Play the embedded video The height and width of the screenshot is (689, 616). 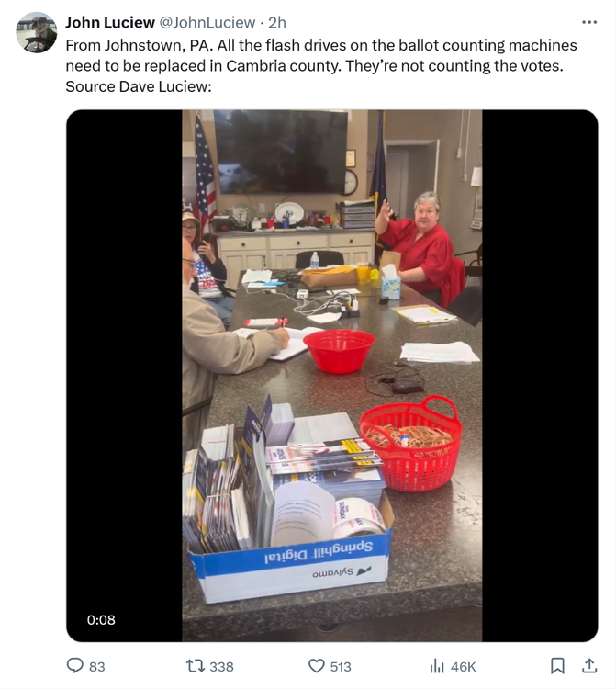(332, 376)
